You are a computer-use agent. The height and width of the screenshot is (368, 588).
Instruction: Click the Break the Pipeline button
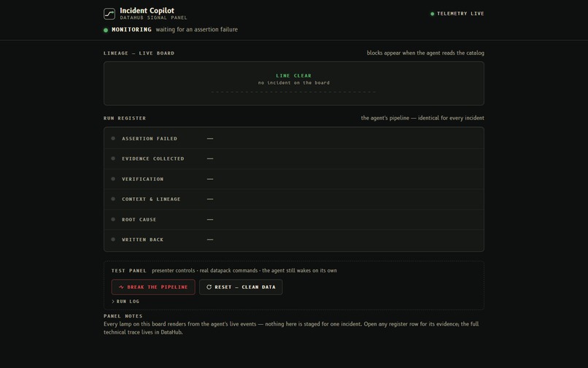153,287
